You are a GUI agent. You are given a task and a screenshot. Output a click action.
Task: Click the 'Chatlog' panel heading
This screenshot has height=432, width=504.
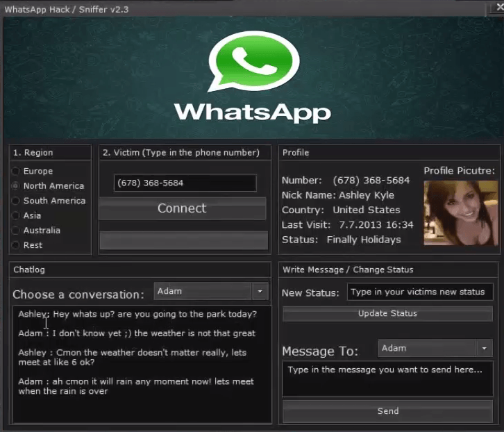pos(29,269)
